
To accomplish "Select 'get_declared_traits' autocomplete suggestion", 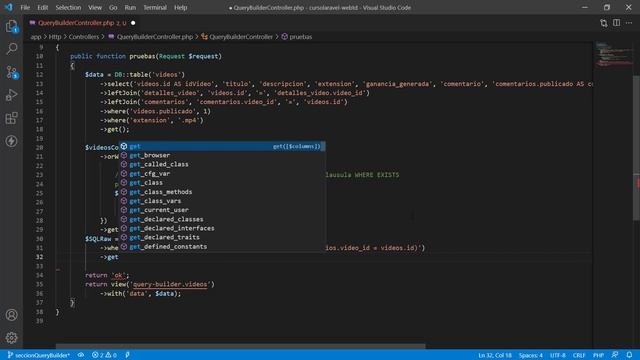I will pyautogui.click(x=222, y=237).
